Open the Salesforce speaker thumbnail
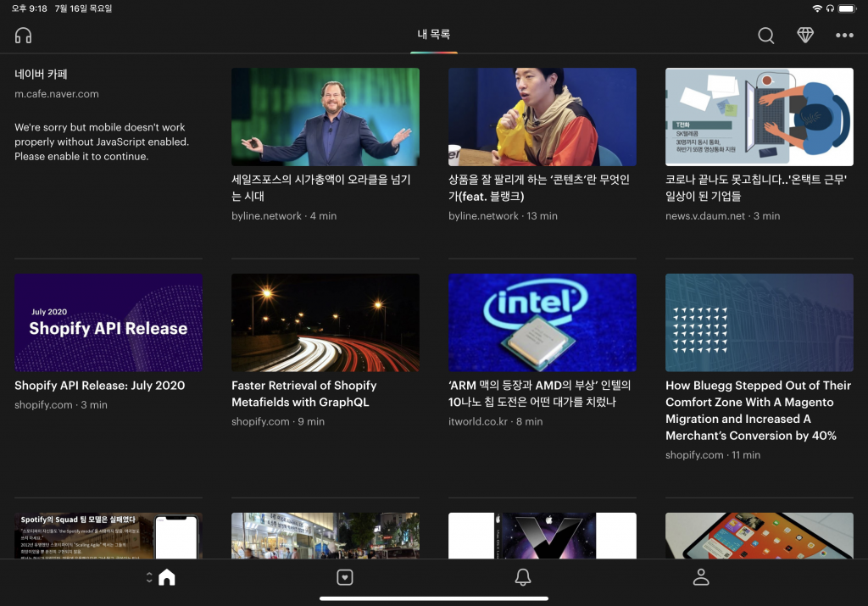This screenshot has width=868, height=606. point(325,117)
